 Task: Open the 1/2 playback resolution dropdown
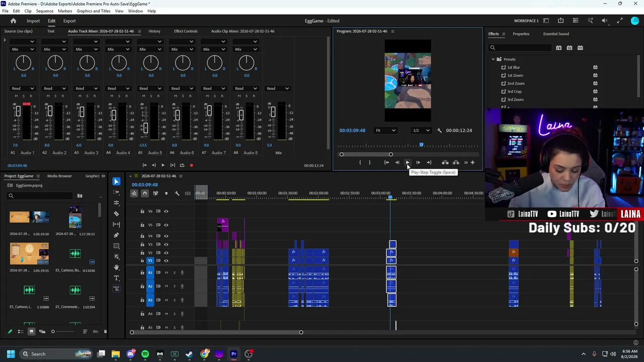pos(421,131)
